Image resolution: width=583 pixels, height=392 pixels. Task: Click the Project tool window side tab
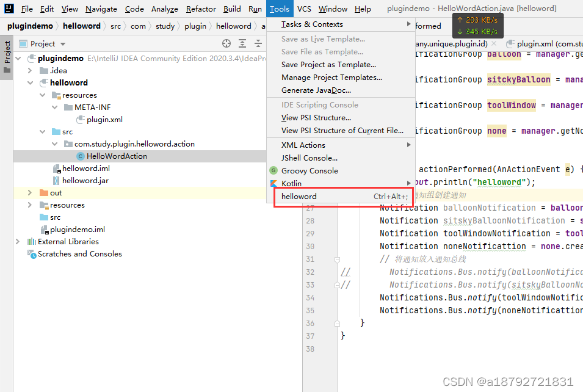pyautogui.click(x=7, y=57)
